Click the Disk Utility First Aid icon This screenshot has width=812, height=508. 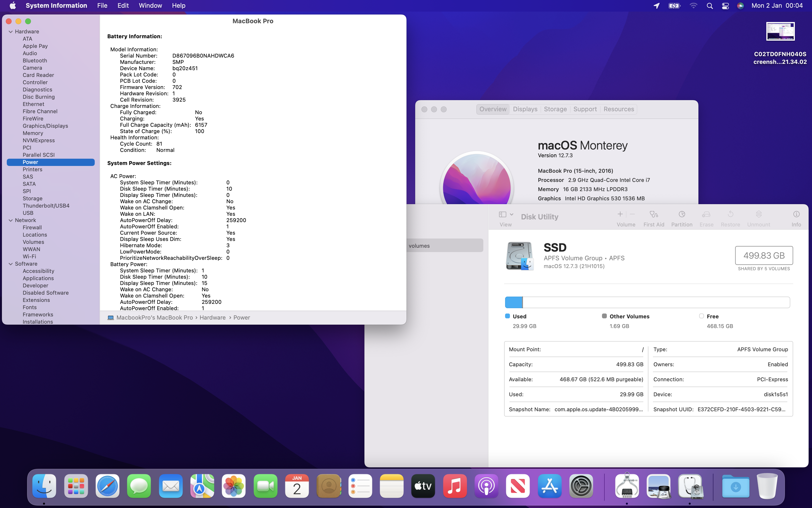pos(654,214)
